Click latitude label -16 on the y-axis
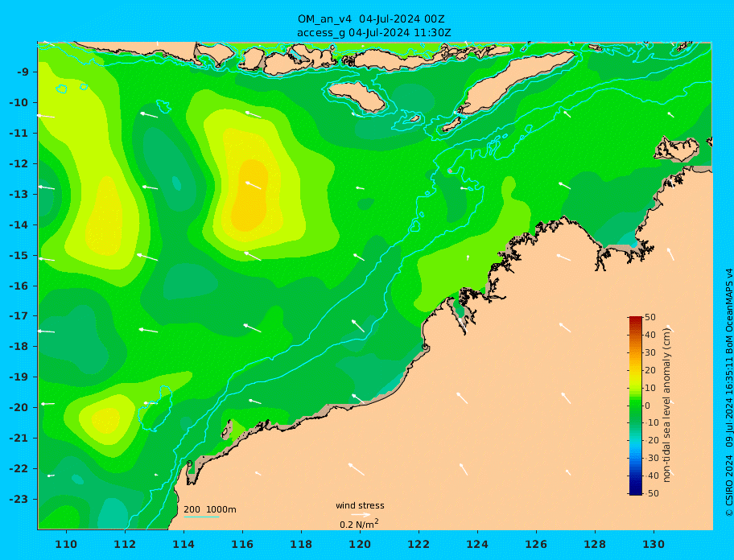Screen dimensions: 734x560 [x=19, y=286]
